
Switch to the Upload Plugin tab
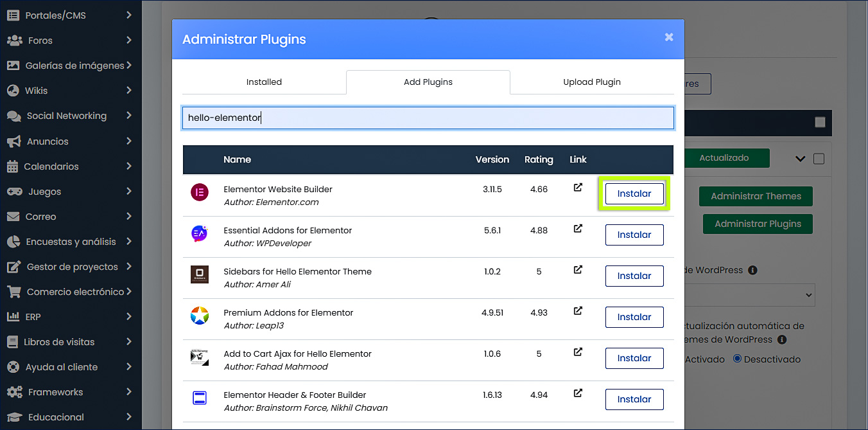(591, 82)
